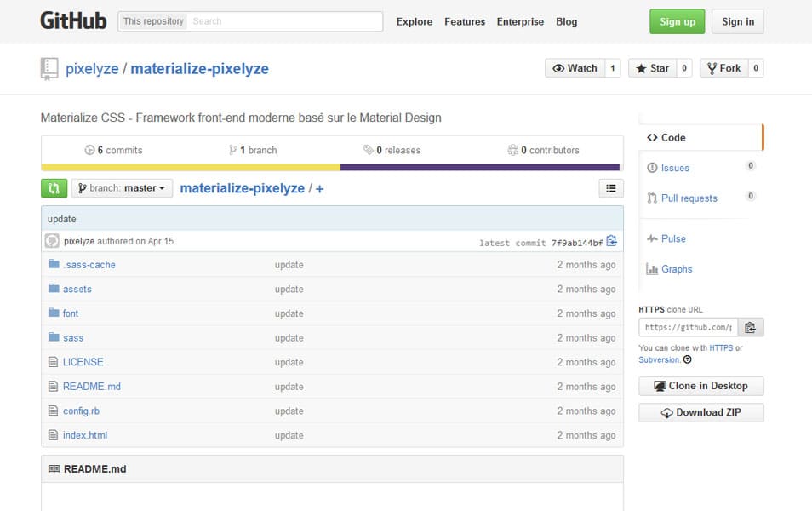
Task: Click the pixelyze author avatar
Action: (52, 241)
